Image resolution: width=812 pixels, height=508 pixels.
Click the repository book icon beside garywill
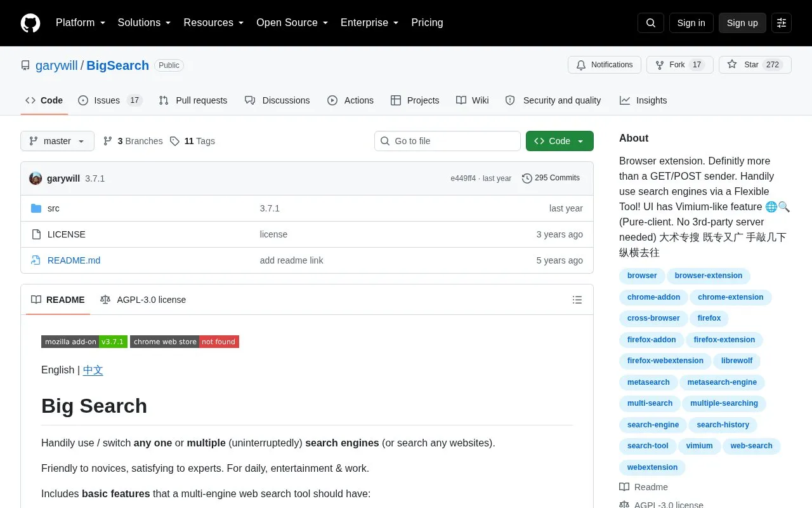25,65
